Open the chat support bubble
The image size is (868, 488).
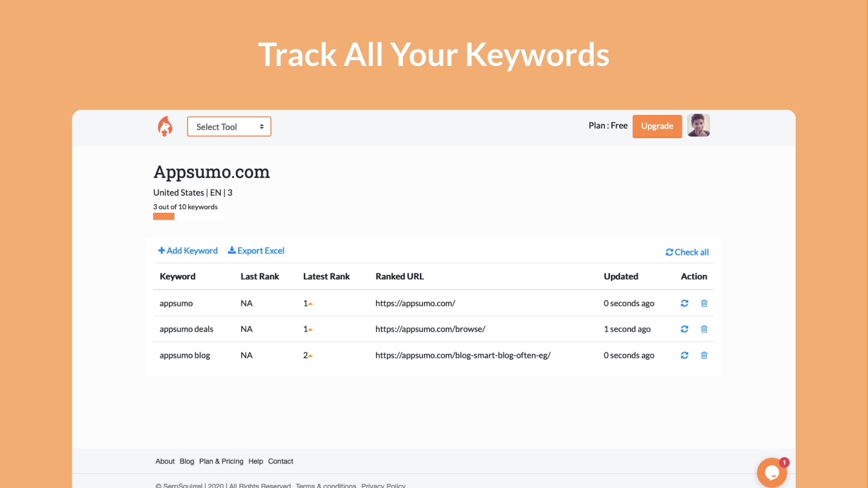(772, 473)
